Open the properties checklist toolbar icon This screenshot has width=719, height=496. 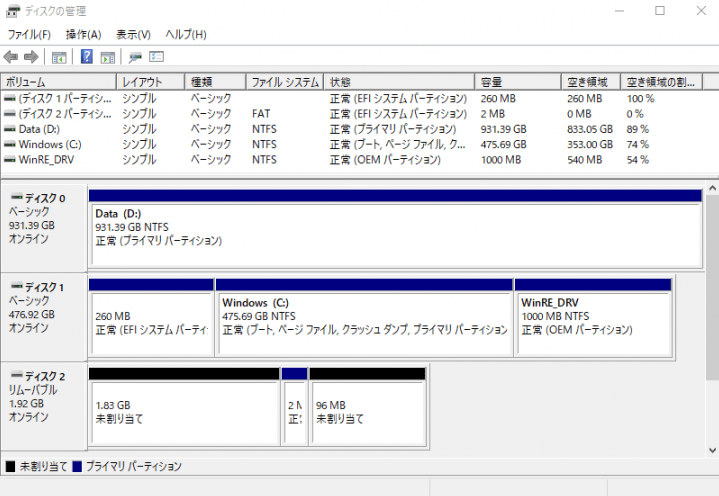coord(156,57)
